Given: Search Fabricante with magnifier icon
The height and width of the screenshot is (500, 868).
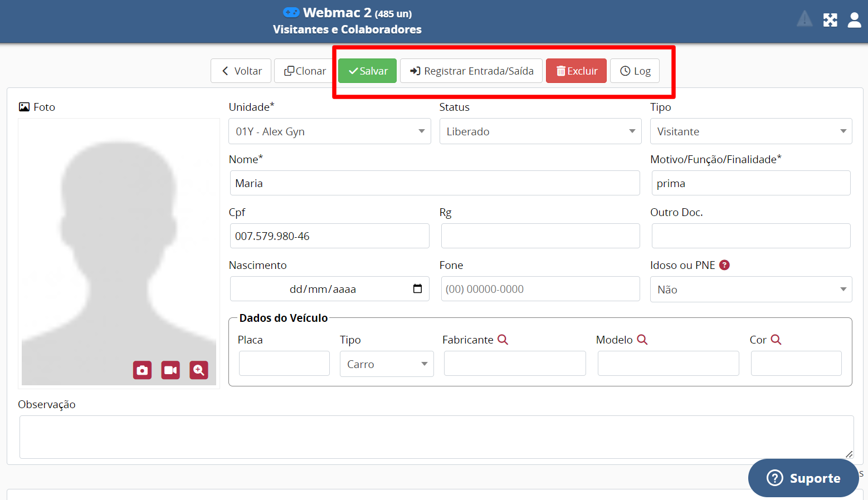Looking at the screenshot, I should (x=503, y=340).
